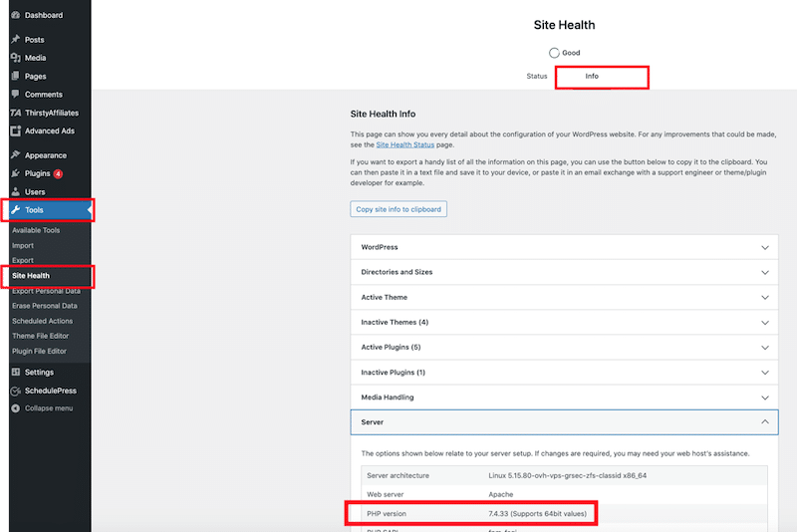Click the Dashboard icon in sidebar
The image size is (797, 532).
click(x=15, y=15)
